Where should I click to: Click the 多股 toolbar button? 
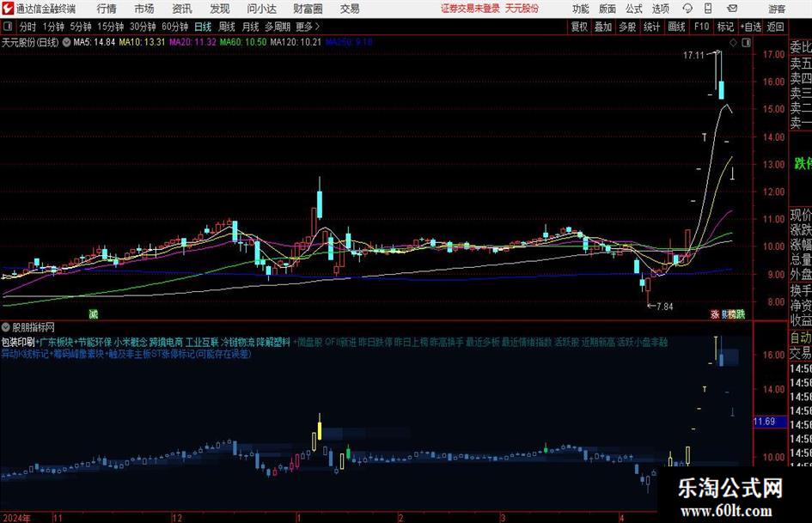(x=627, y=27)
